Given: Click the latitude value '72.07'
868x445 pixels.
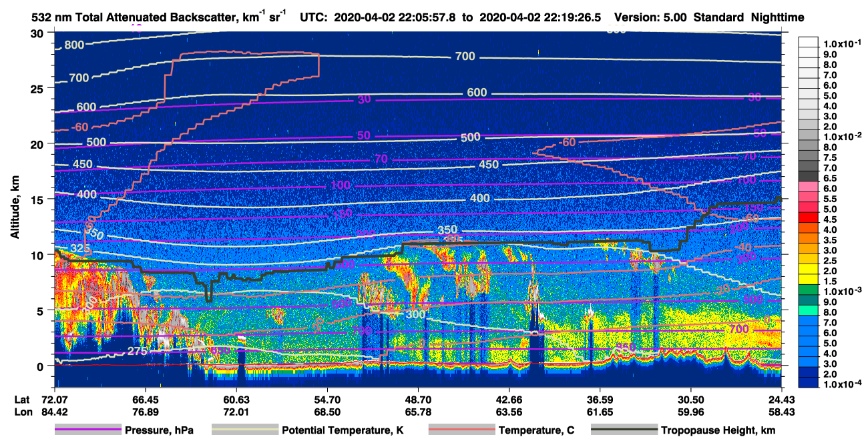Looking at the screenshot, I should (55, 399).
